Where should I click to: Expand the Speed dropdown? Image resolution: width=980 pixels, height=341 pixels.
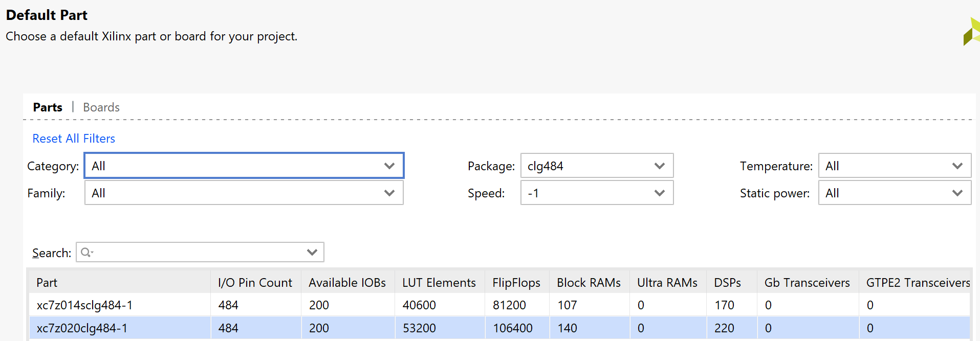(596, 193)
